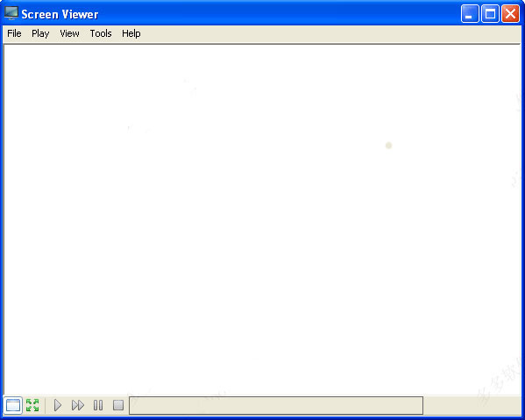Stop playback with the square stop icon

point(118,405)
